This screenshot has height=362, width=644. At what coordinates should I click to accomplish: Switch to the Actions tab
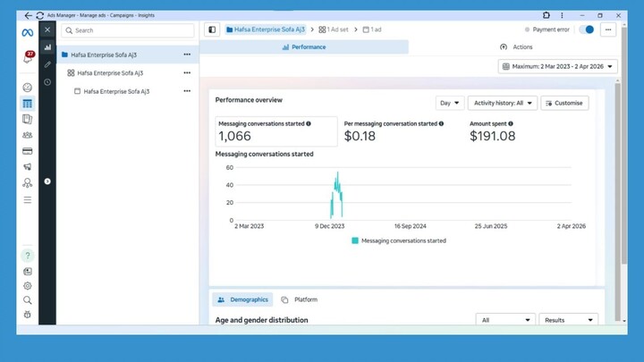(516, 47)
